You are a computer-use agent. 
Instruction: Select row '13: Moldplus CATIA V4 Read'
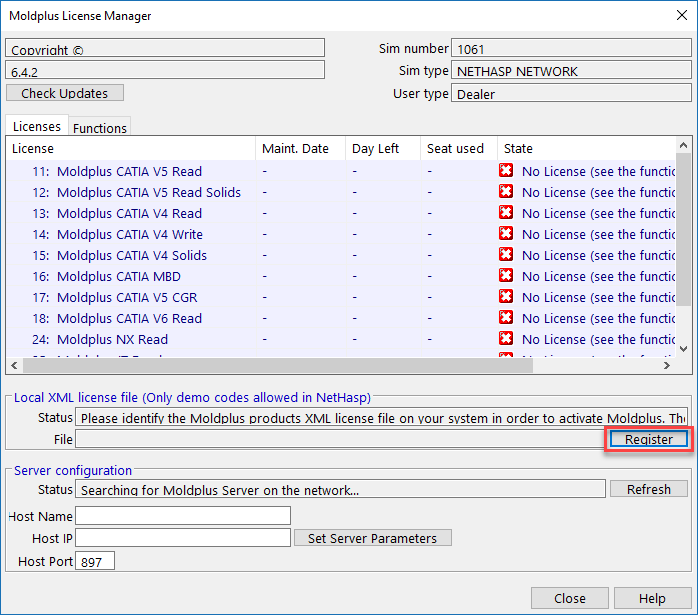click(x=341, y=213)
